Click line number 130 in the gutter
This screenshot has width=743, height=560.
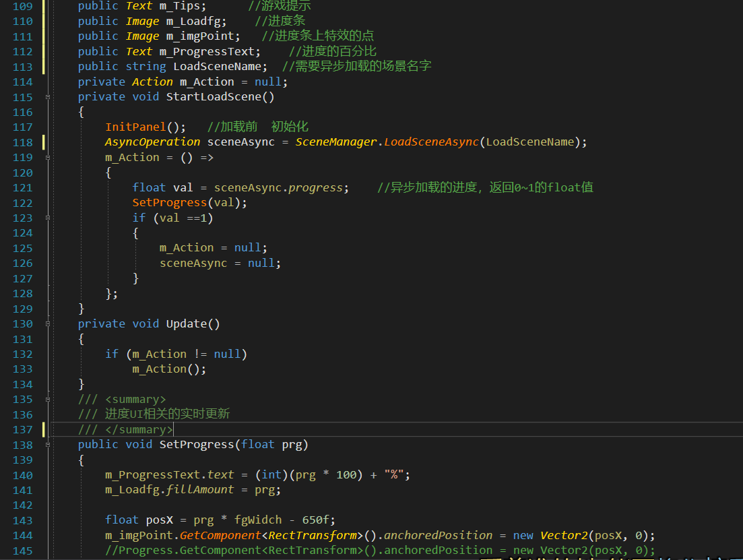[x=23, y=324]
